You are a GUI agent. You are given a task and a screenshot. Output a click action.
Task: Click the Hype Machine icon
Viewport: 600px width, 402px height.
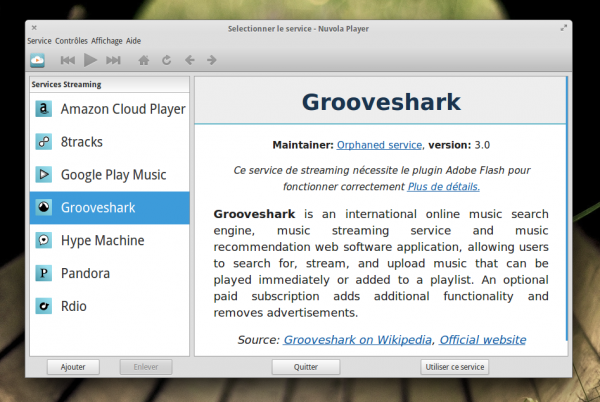click(44, 240)
